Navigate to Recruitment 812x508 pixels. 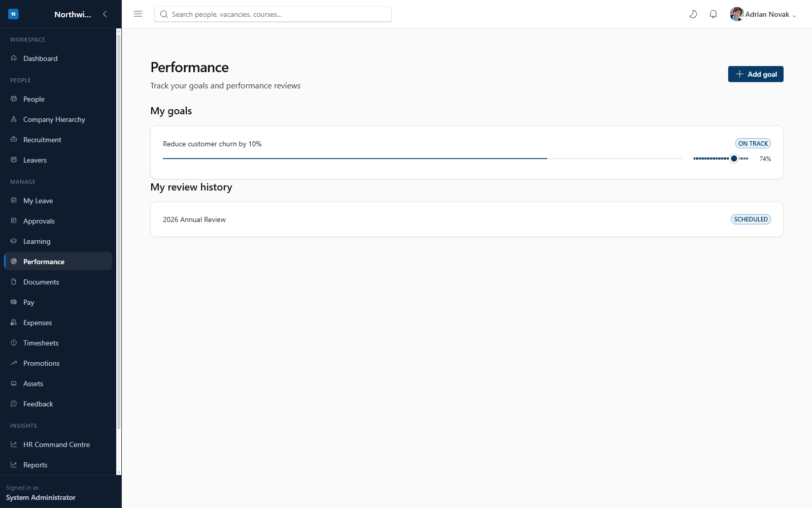pyautogui.click(x=58, y=140)
